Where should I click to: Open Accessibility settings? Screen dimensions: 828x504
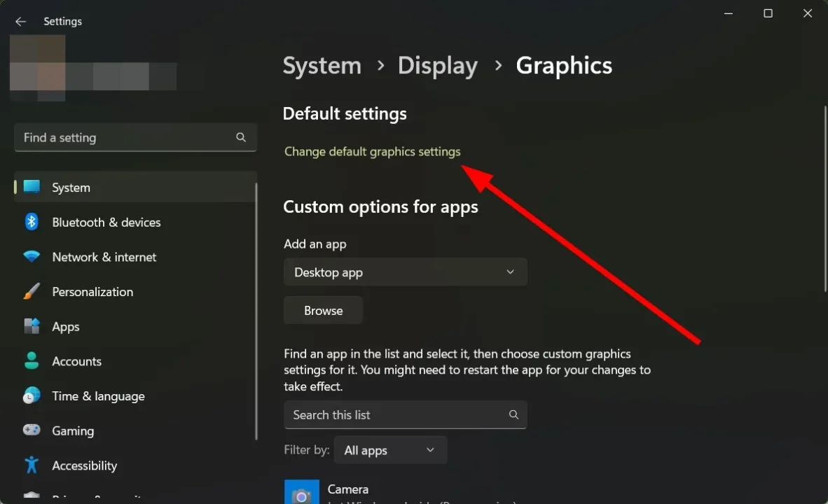tap(84, 465)
